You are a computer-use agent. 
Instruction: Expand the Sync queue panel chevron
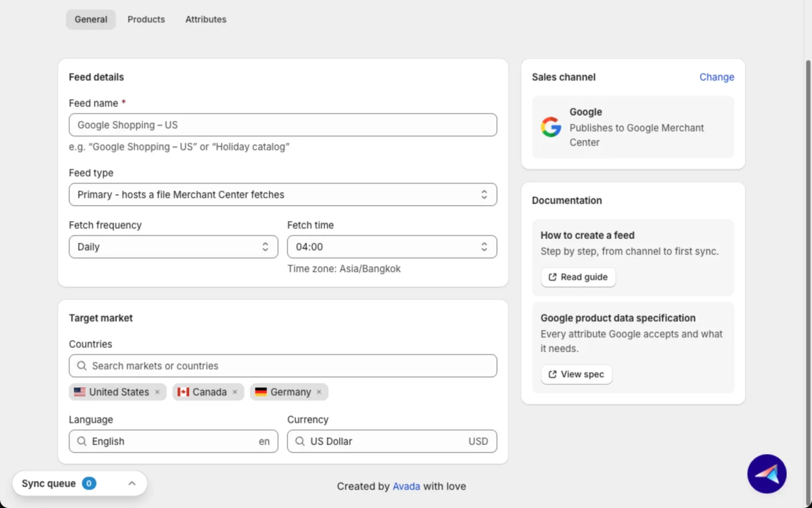(x=132, y=484)
